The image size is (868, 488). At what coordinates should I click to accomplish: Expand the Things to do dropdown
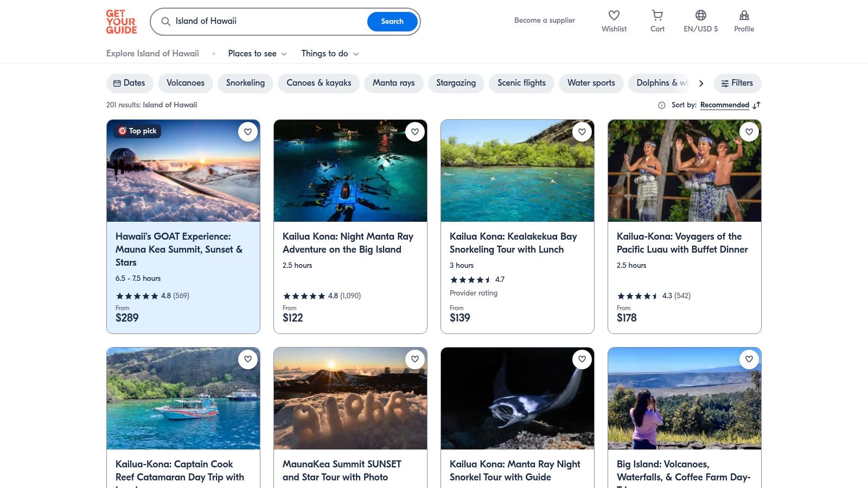coord(330,54)
